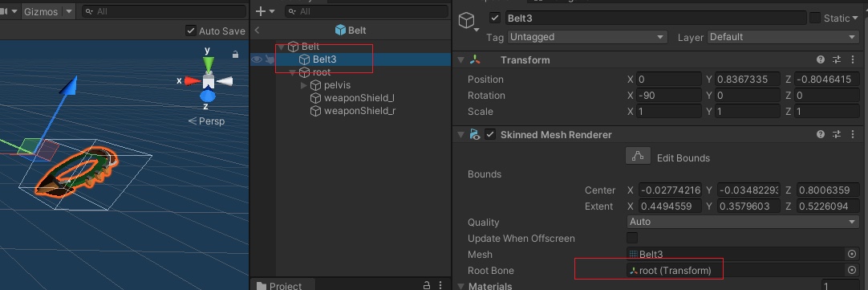Open the Quality Auto dropdown
The image size is (868, 290).
[743, 222]
